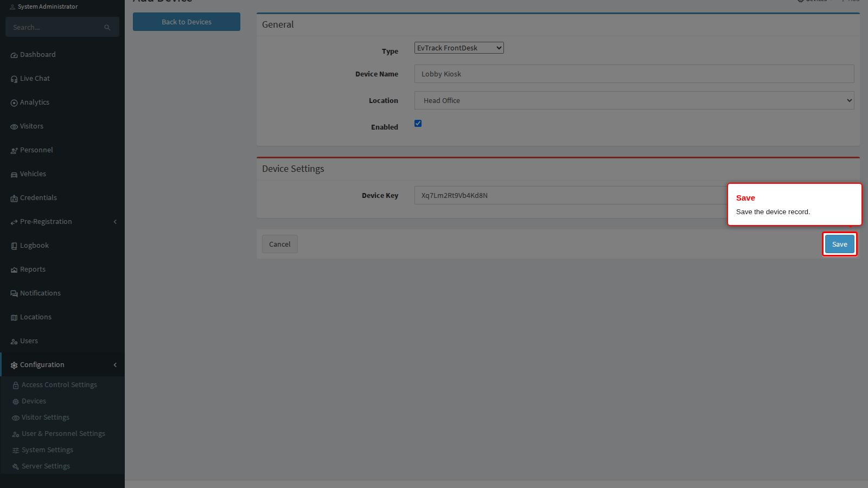Click the Locations map icon
The width and height of the screenshot is (868, 488).
click(14, 318)
